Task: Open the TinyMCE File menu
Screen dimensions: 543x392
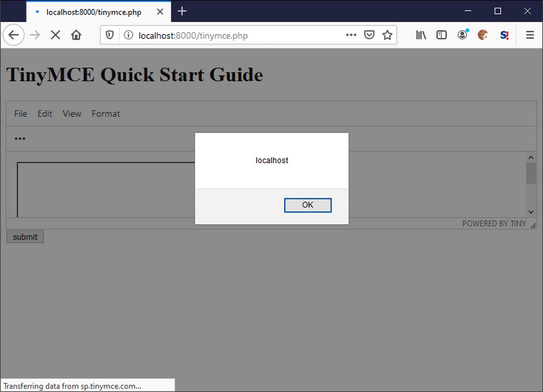Action: 20,114
